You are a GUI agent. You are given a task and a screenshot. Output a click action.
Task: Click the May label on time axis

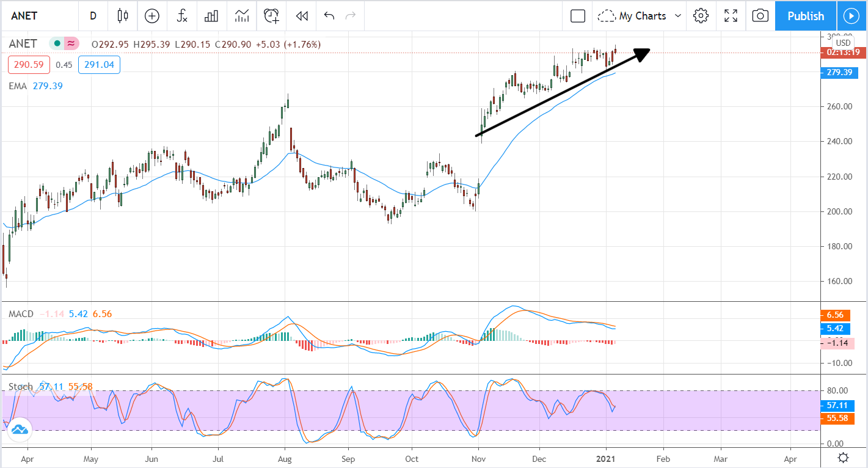click(x=90, y=458)
